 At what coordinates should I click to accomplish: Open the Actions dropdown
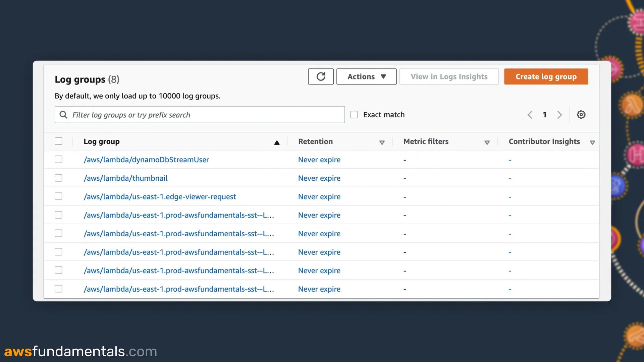click(366, 76)
